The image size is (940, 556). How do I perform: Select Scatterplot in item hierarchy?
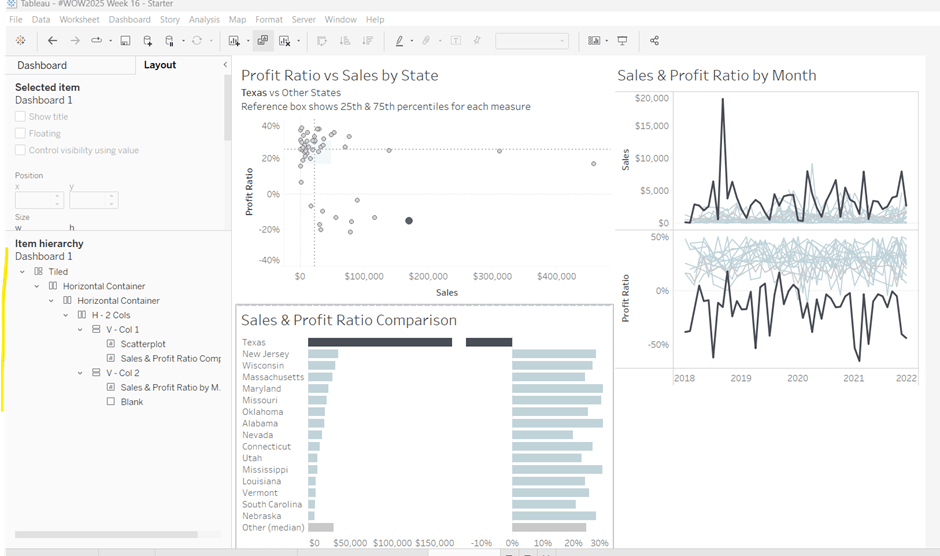coord(142,344)
